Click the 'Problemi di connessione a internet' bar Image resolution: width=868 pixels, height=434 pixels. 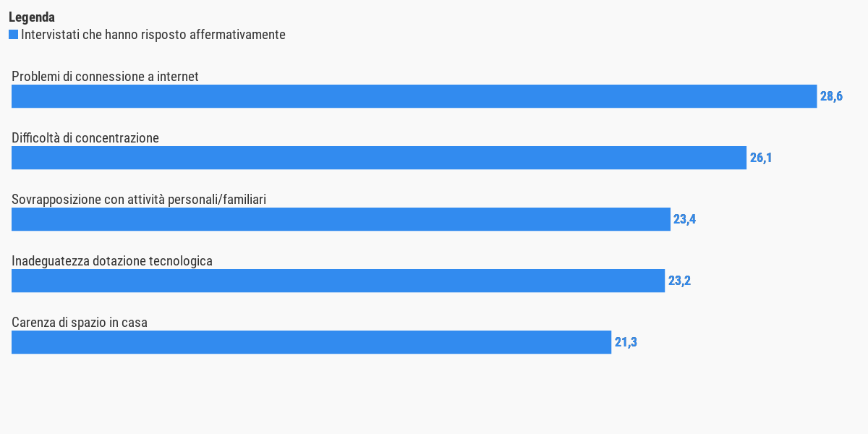click(x=414, y=96)
